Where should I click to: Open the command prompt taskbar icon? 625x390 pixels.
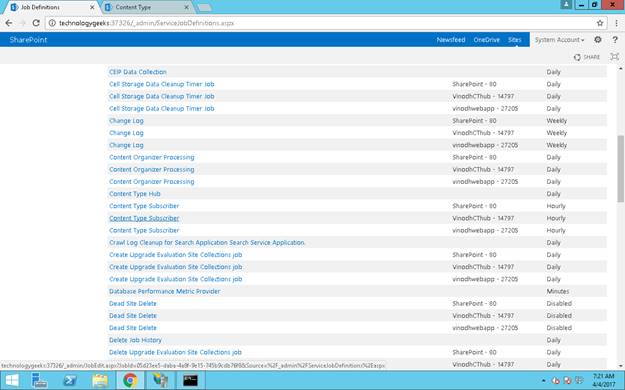pos(190,380)
